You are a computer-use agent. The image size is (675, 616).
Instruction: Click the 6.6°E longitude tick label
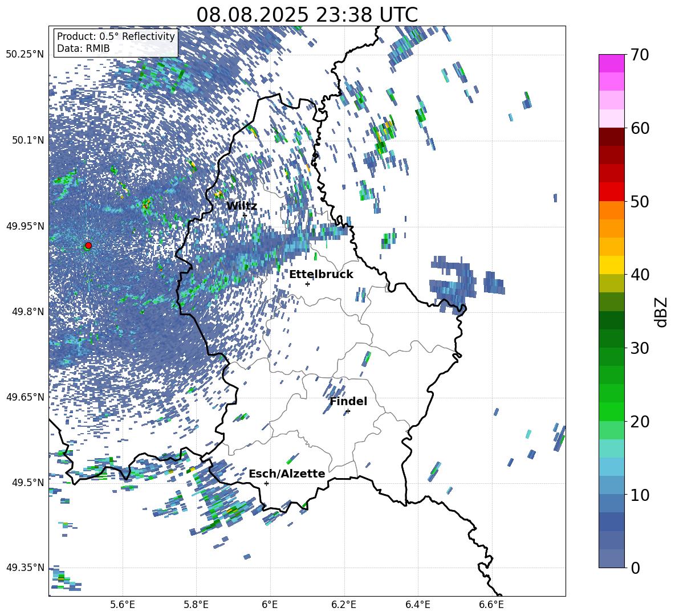pyautogui.click(x=491, y=605)
